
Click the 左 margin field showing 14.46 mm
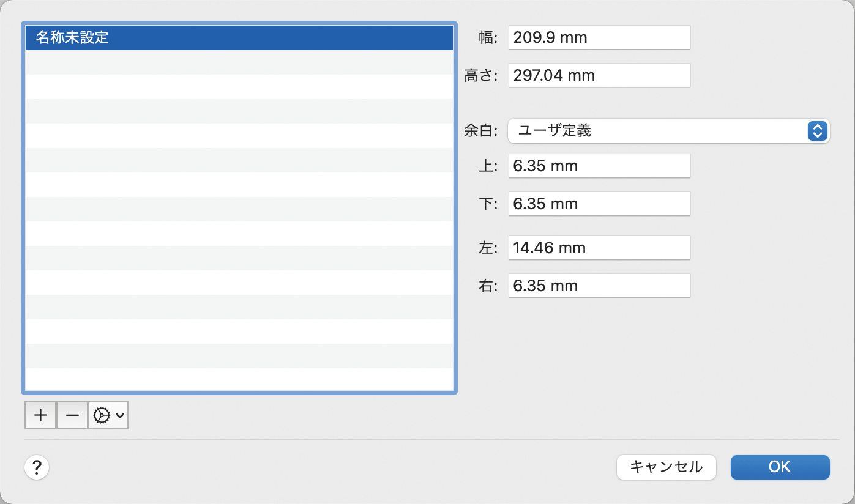(x=599, y=248)
